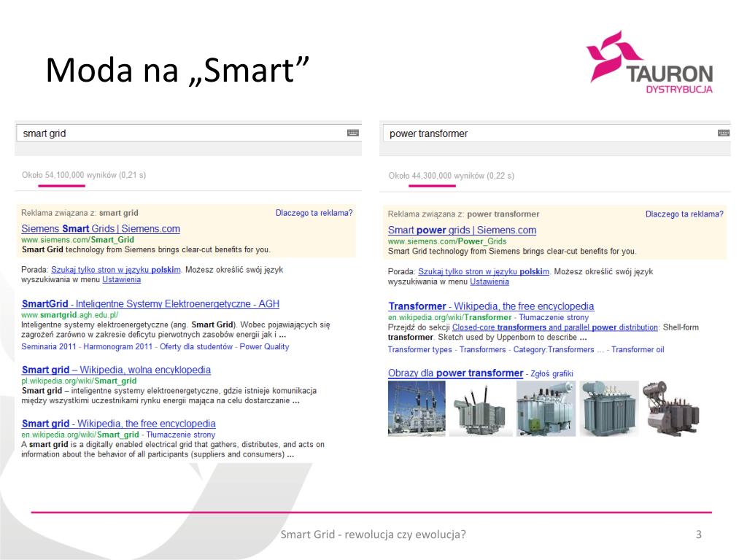
Task: Open 'Ustawienia' link in right results
Action: click(489, 281)
